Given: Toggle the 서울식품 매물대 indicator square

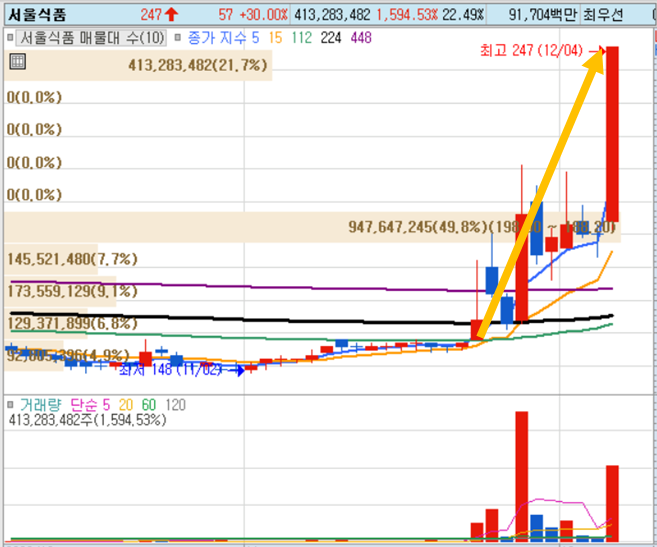Looking at the screenshot, I should point(10,38).
